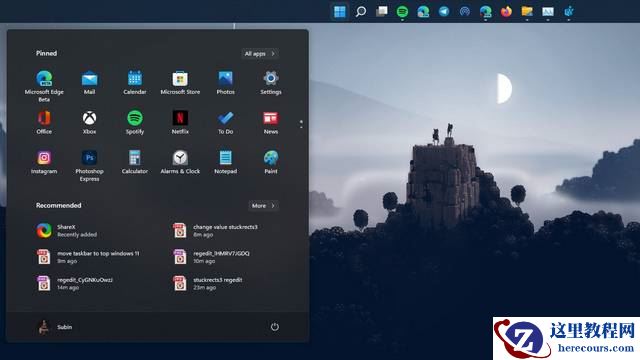
Task: Open Firefox from the taskbar
Action: 506,11
